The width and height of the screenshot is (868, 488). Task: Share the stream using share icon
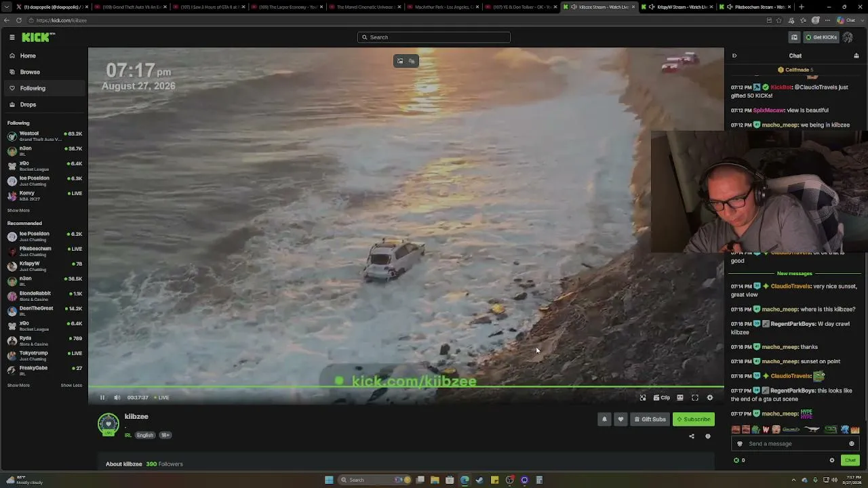[x=692, y=436]
